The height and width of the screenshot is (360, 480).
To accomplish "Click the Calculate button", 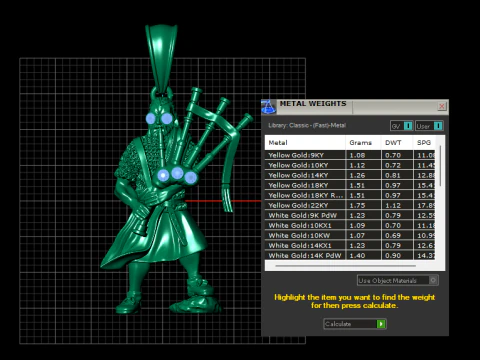I will [355, 324].
